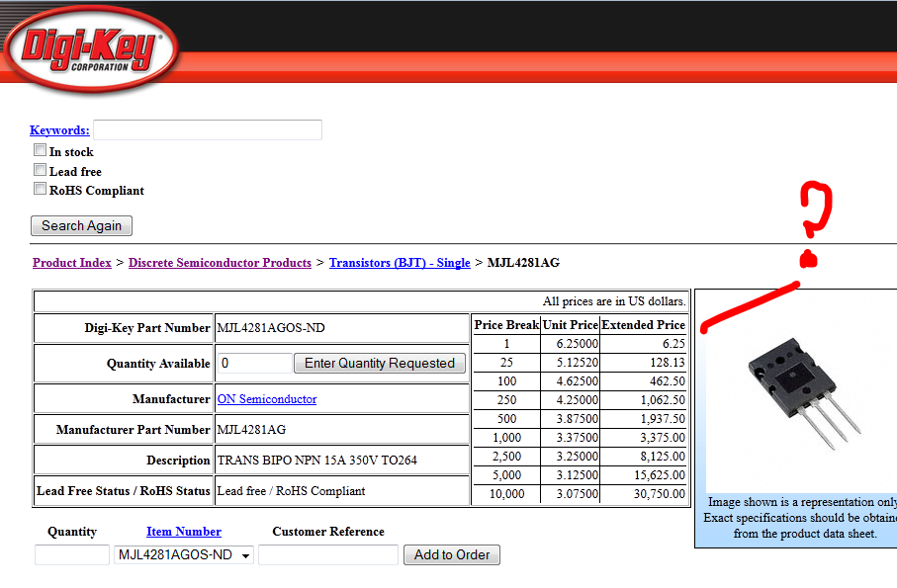Enable the In stock checkbox
Screen dimensions: 897x588
[40, 150]
